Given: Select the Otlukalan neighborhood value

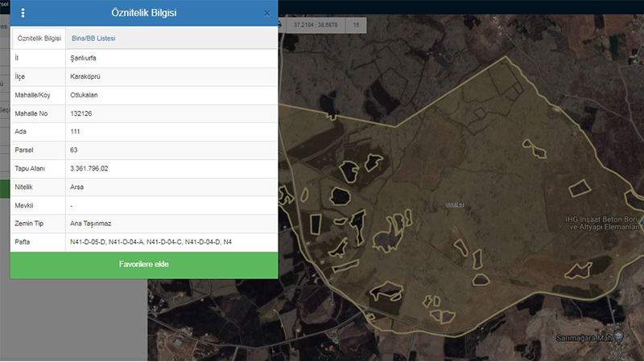Looking at the screenshot, I should [85, 95].
